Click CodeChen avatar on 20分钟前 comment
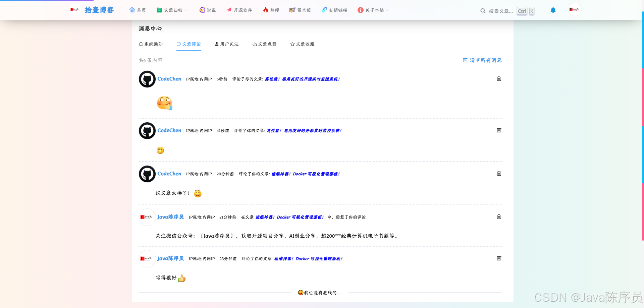Image resolution: width=644 pixels, height=308 pixels. [x=147, y=174]
